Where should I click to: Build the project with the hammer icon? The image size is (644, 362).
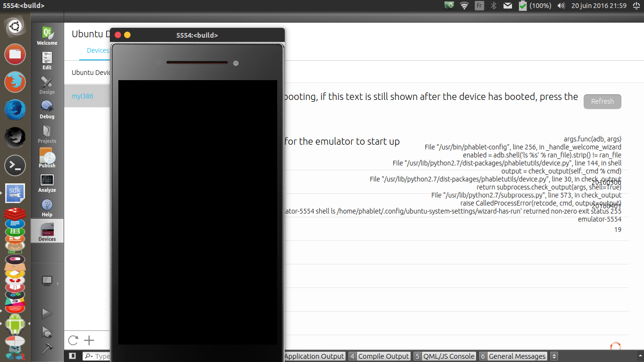coord(47,348)
